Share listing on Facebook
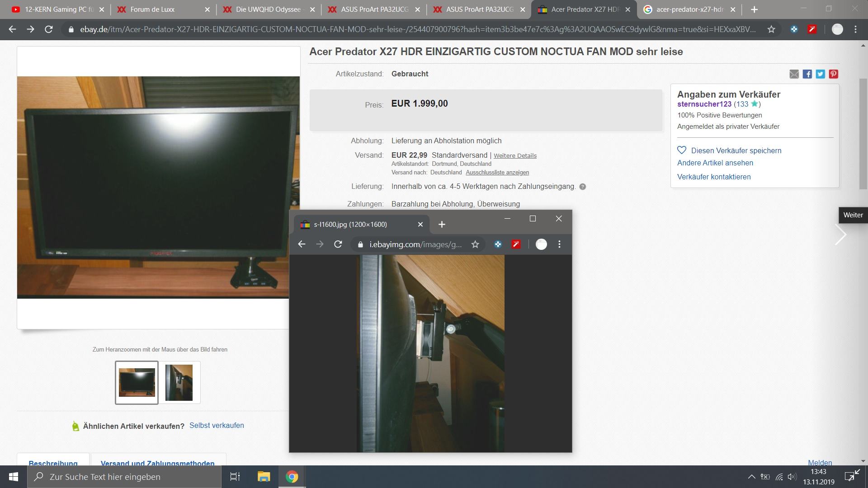 point(807,74)
